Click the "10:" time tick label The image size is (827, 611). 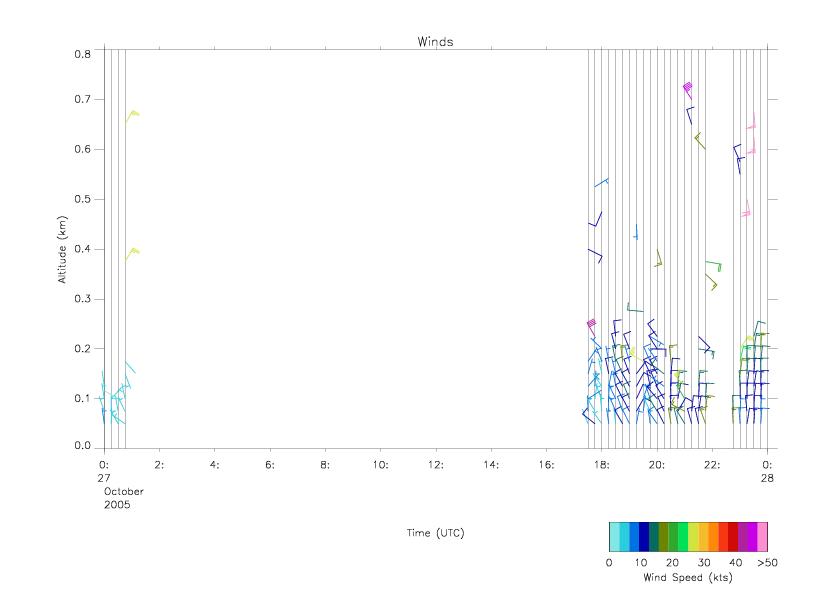point(380,465)
